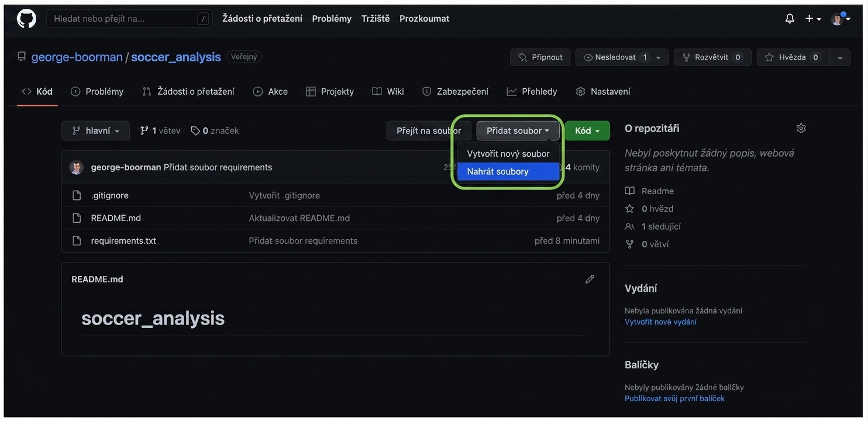
Task: View the 1 větev branches link
Action: 160,131
